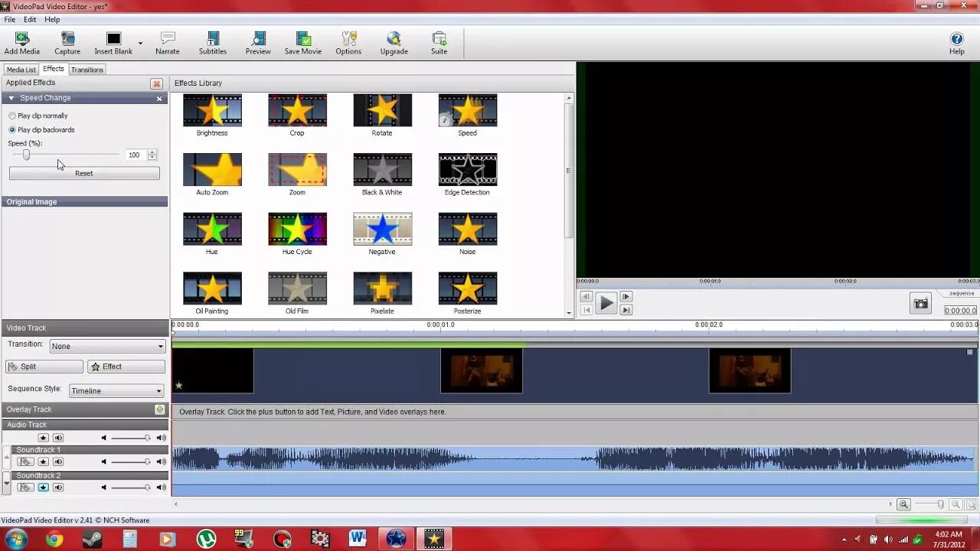Select the Play clip backwards option
980x551 pixels.
tap(42, 130)
